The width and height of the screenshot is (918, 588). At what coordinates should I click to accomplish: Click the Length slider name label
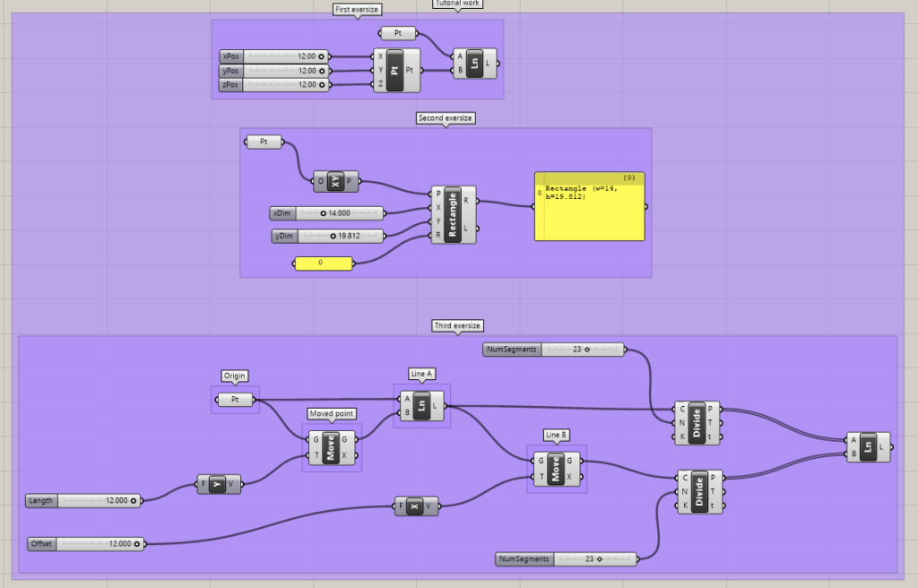coord(41,501)
